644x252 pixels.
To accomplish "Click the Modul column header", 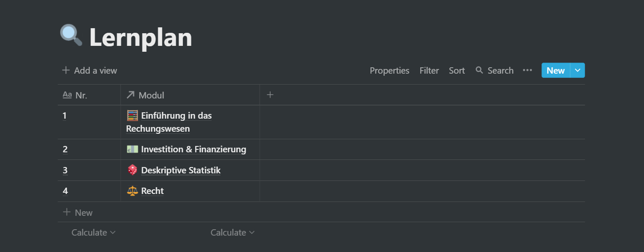I will point(190,95).
